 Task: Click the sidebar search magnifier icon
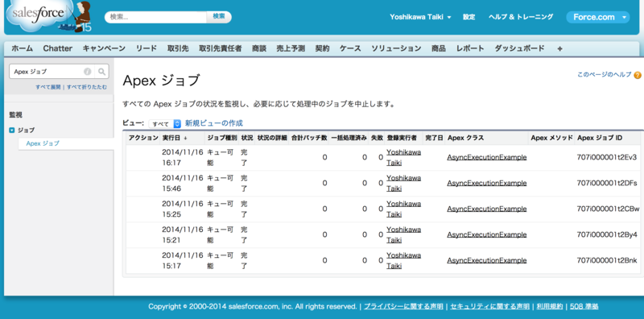click(x=102, y=72)
